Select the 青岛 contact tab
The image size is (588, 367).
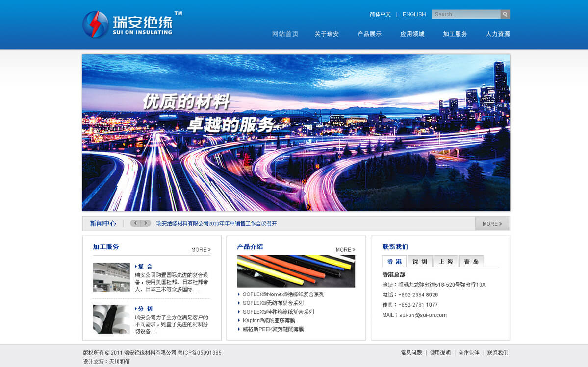tap(471, 262)
